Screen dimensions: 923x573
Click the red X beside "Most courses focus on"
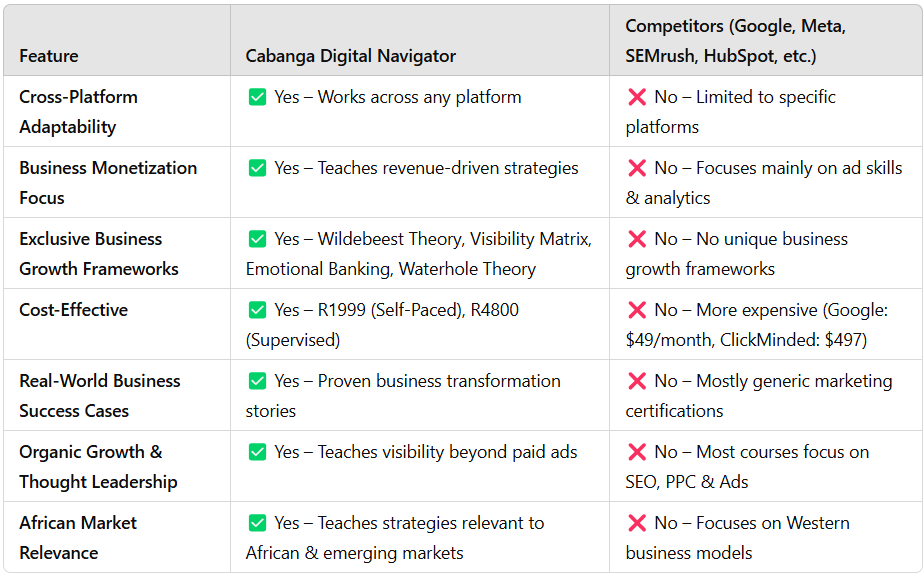pyautogui.click(x=637, y=452)
